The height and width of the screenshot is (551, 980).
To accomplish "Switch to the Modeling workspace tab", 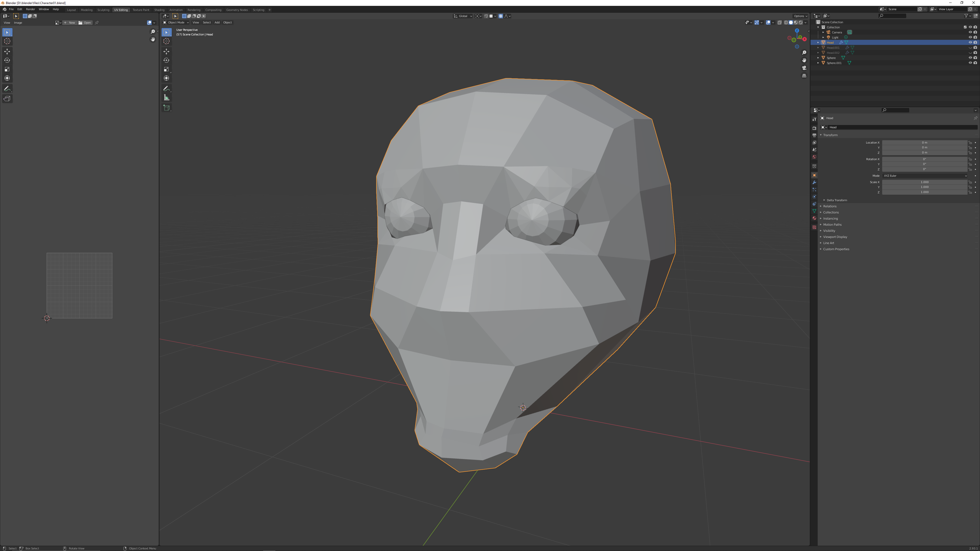I will click(x=86, y=10).
